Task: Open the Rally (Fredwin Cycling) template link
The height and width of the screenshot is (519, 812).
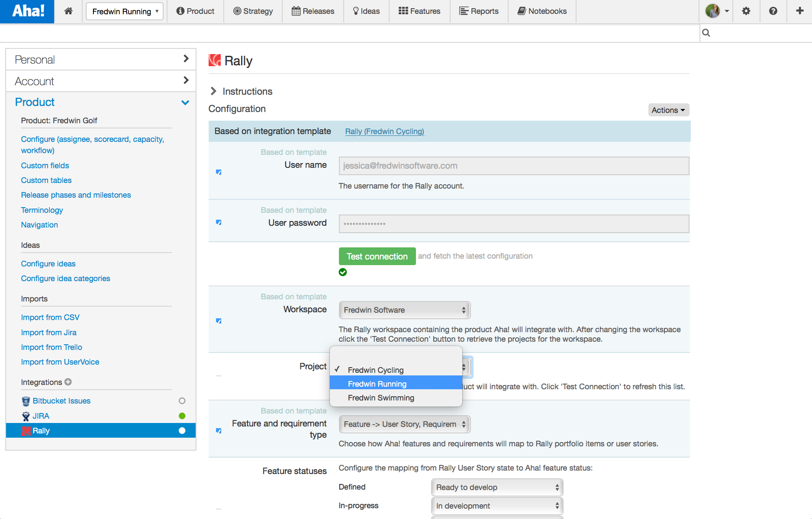Action: pos(384,131)
